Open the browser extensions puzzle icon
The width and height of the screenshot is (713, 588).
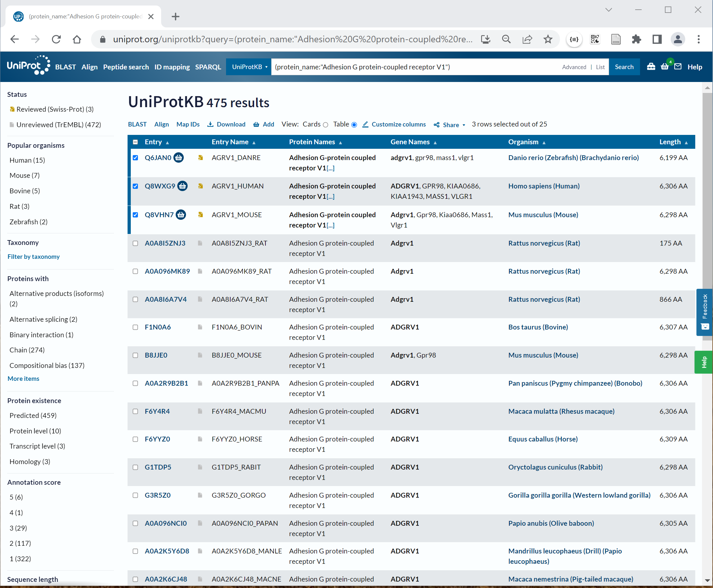636,39
